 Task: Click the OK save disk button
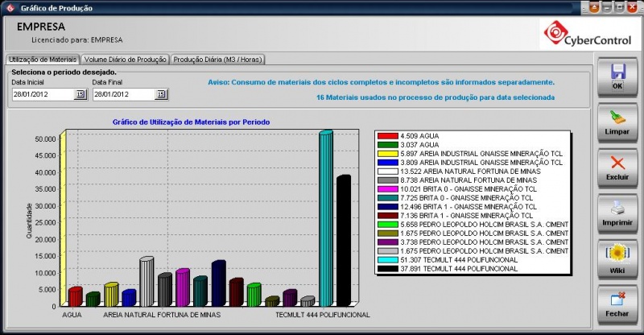pyautogui.click(x=617, y=77)
